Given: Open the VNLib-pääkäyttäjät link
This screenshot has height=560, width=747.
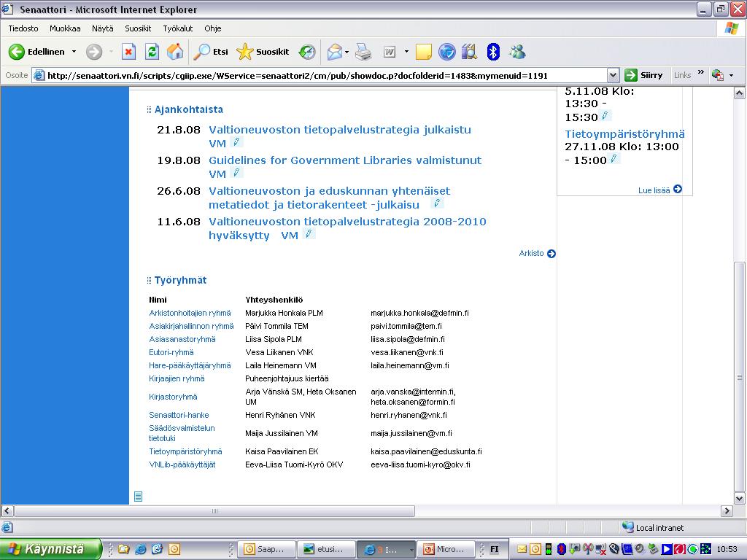Looking at the screenshot, I should (182, 464).
